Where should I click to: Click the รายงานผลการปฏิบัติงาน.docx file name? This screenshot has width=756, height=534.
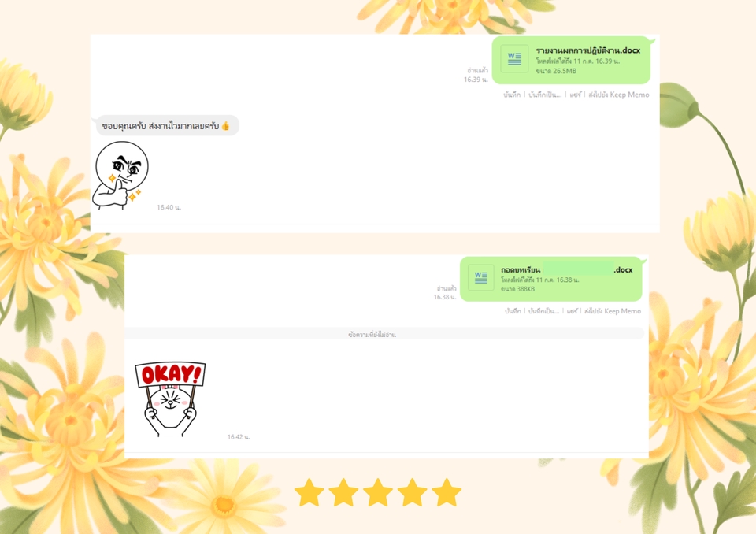[x=587, y=50]
